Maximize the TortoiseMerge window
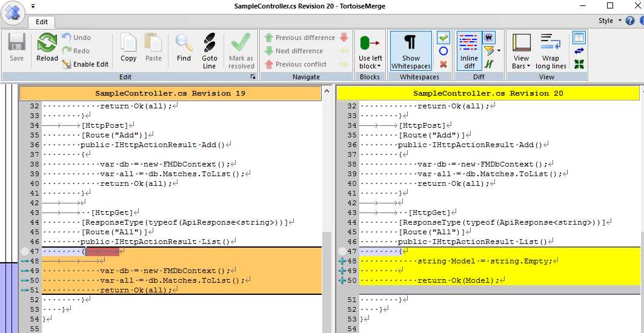Viewport: 644px width, 333px height. (x=610, y=5)
